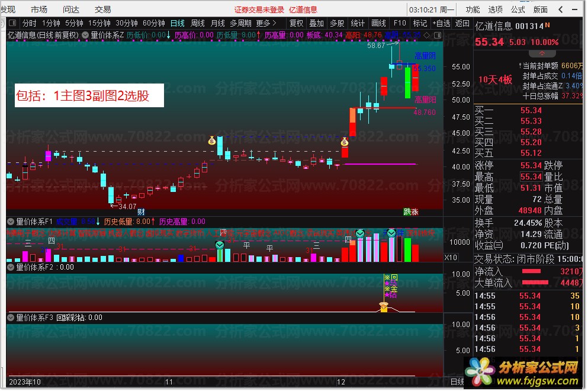Open the 版面 menu
This screenshot has width=588, height=391.
(x=540, y=9)
